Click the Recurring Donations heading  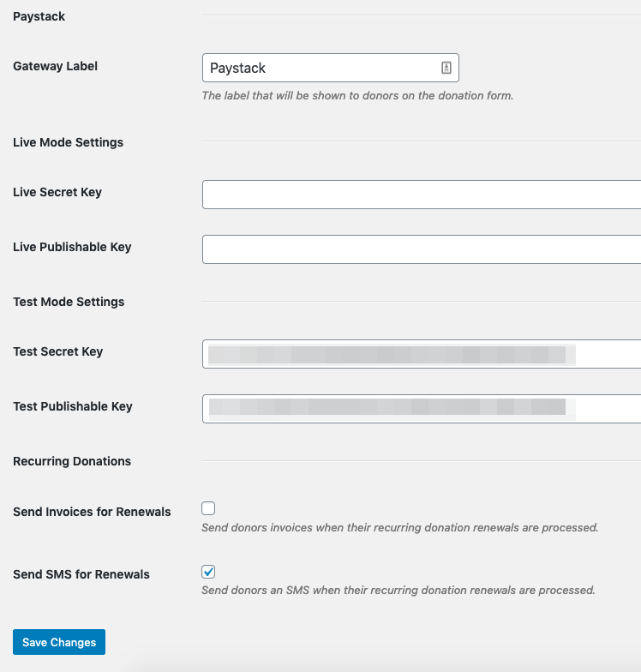(72, 461)
